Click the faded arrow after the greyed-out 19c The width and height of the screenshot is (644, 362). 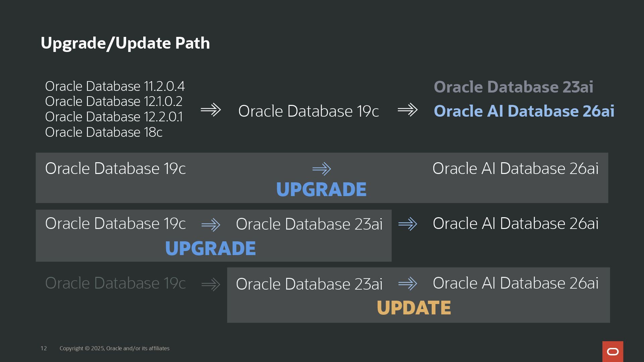[x=211, y=285]
